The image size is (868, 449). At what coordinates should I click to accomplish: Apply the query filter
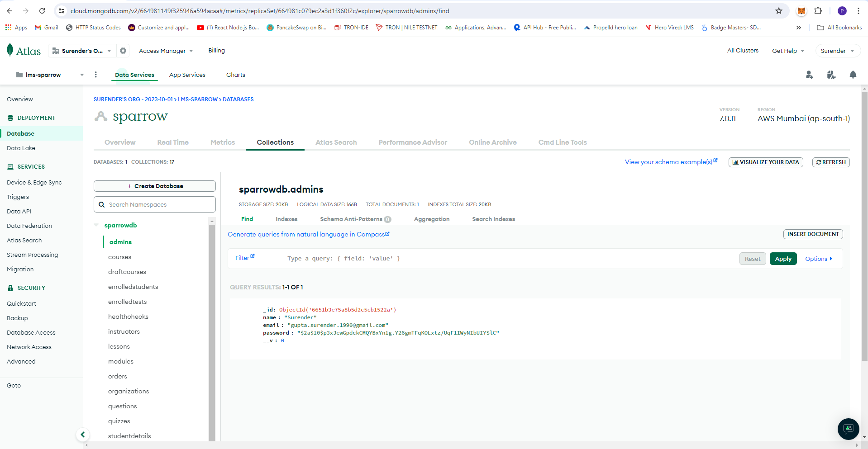pyautogui.click(x=783, y=259)
